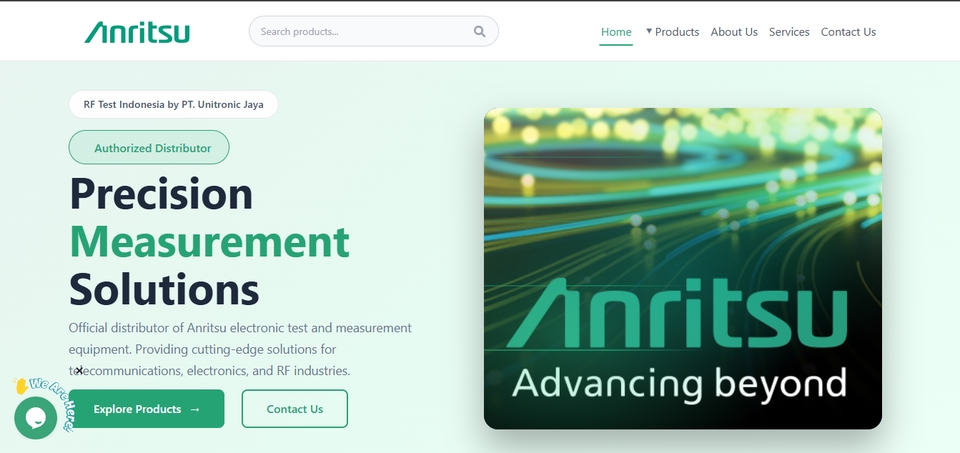Open Contact Us in navigation bar
960x453 pixels.
pyautogui.click(x=848, y=32)
